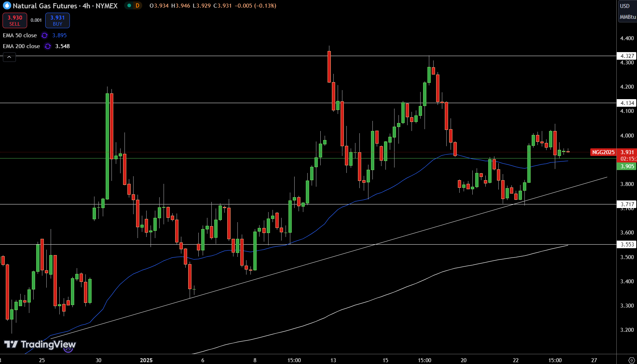The height and width of the screenshot is (364, 637).
Task: Click the Natural Gas Futures symbol icon
Action: coord(7,6)
